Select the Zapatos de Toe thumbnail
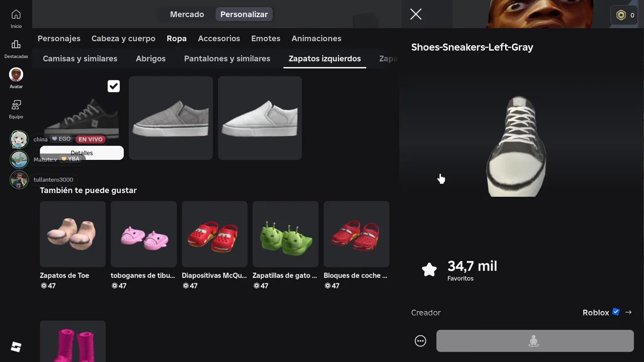644x362 pixels. coord(72,234)
